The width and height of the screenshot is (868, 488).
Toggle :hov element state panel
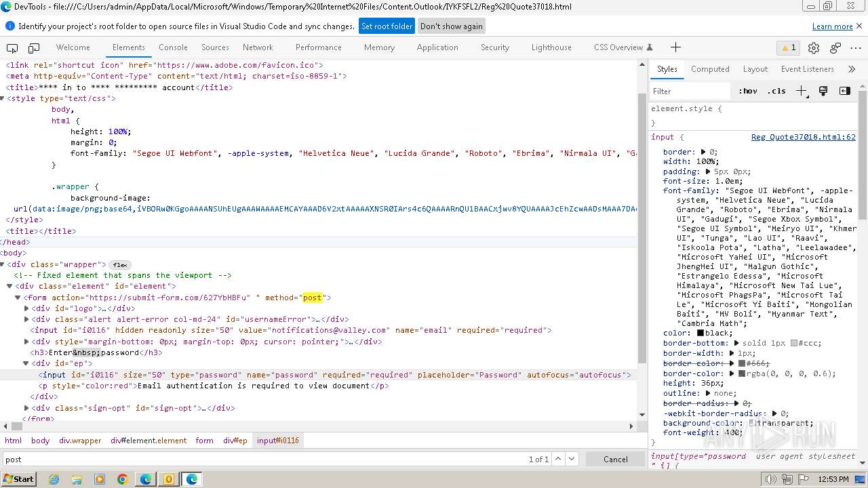(748, 91)
